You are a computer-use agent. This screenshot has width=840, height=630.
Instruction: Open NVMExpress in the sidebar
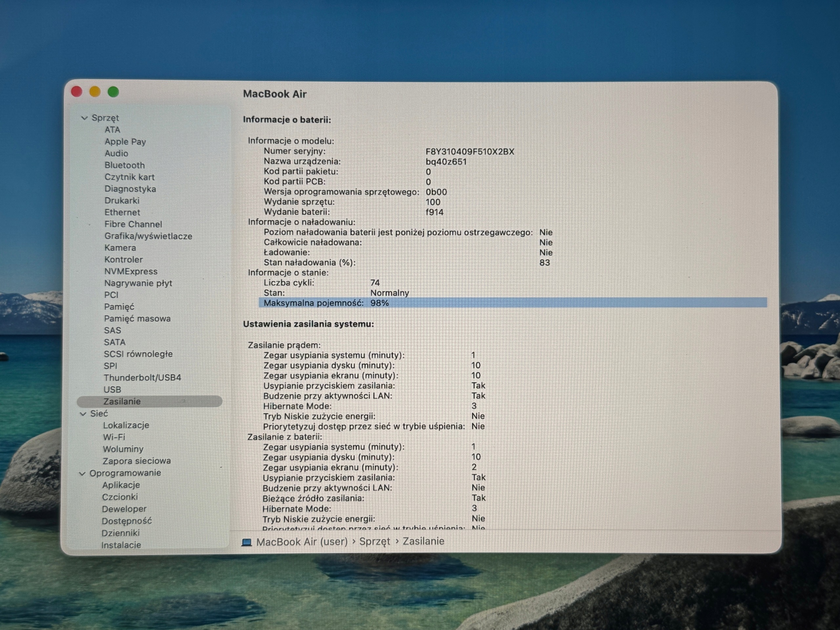pyautogui.click(x=131, y=271)
